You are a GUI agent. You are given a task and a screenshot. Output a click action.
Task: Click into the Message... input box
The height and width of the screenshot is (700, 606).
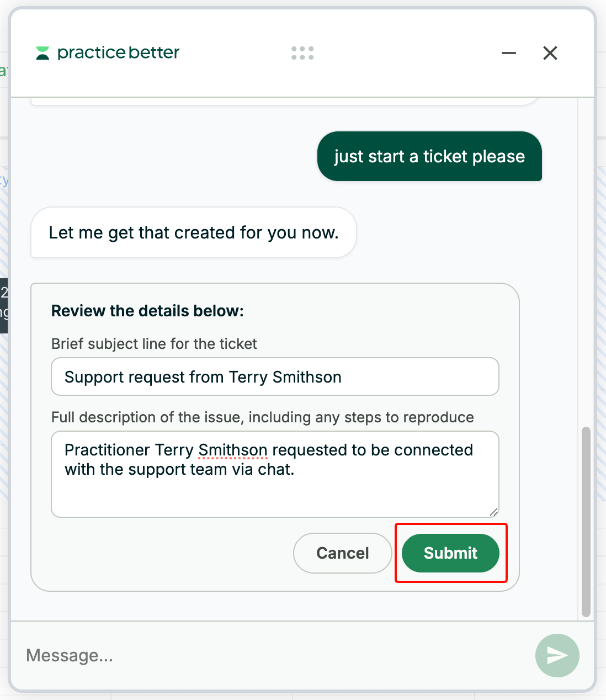pos(276,655)
